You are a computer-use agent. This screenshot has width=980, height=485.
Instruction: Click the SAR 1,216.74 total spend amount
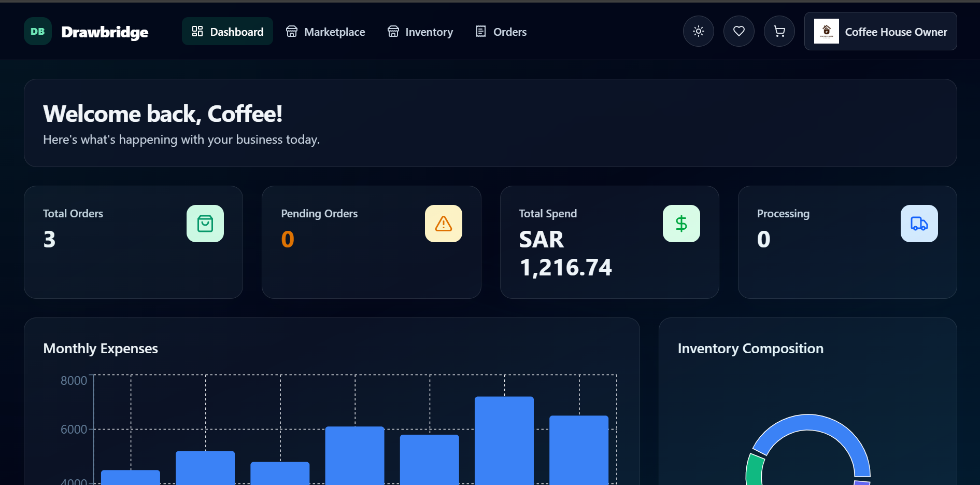(565, 253)
